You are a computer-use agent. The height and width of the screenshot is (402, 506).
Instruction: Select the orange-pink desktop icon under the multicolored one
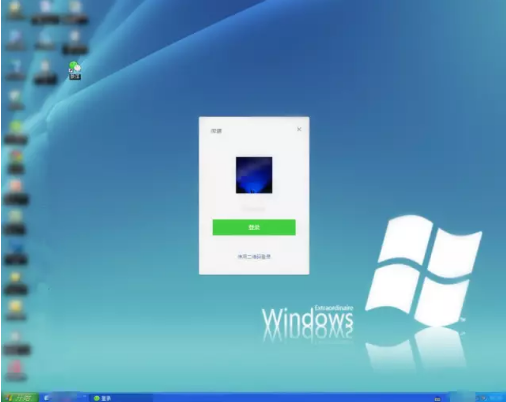16,191
